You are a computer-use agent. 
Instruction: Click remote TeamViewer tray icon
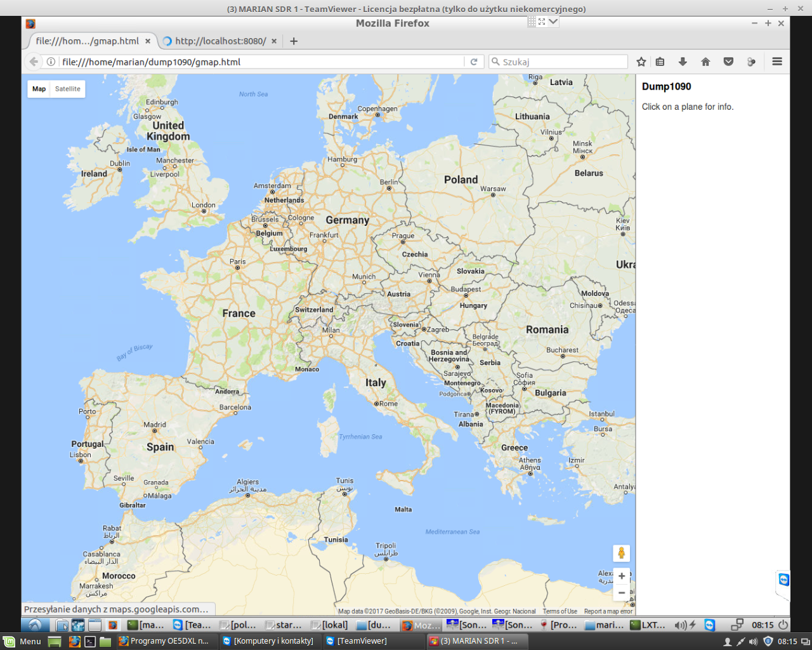coord(709,625)
